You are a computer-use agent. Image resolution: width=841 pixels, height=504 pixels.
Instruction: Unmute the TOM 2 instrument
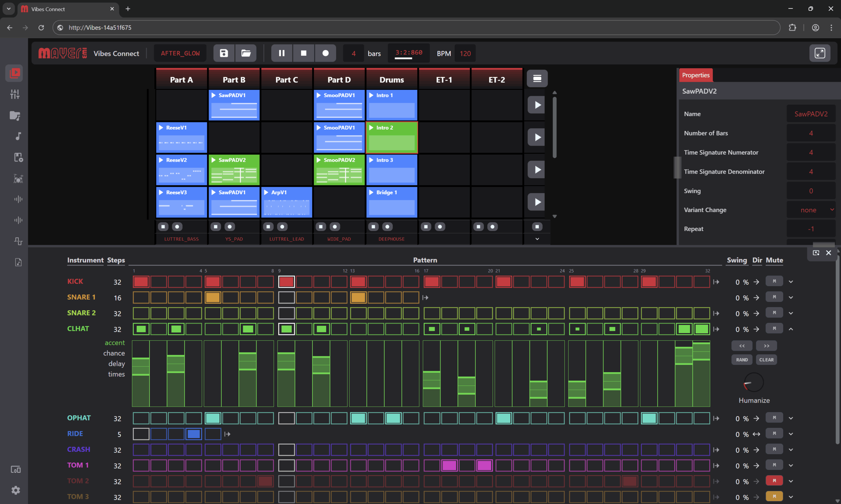(x=774, y=481)
